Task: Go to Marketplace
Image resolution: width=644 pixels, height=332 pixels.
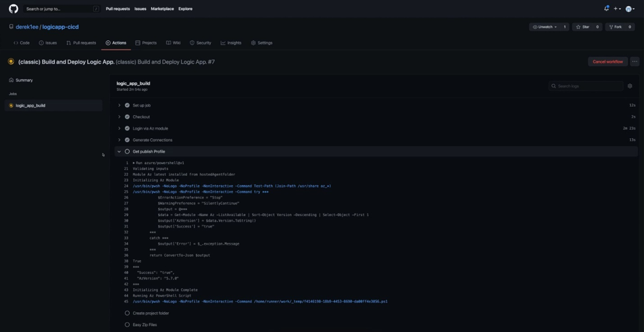Action: (162, 9)
